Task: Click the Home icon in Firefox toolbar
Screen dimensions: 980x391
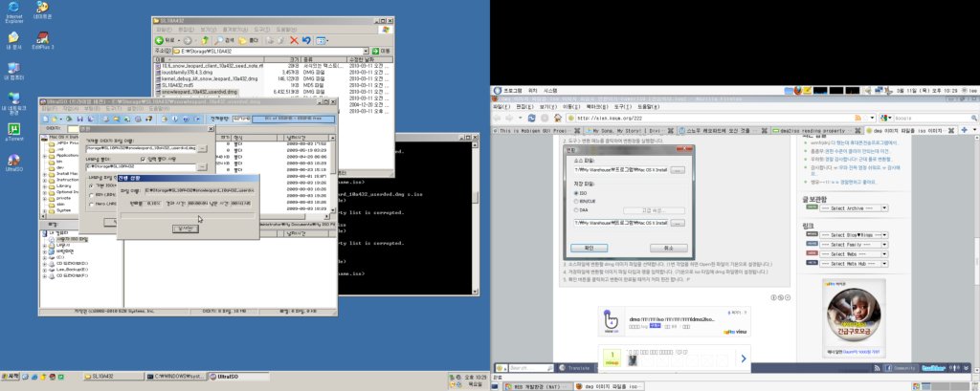Action: (558, 118)
